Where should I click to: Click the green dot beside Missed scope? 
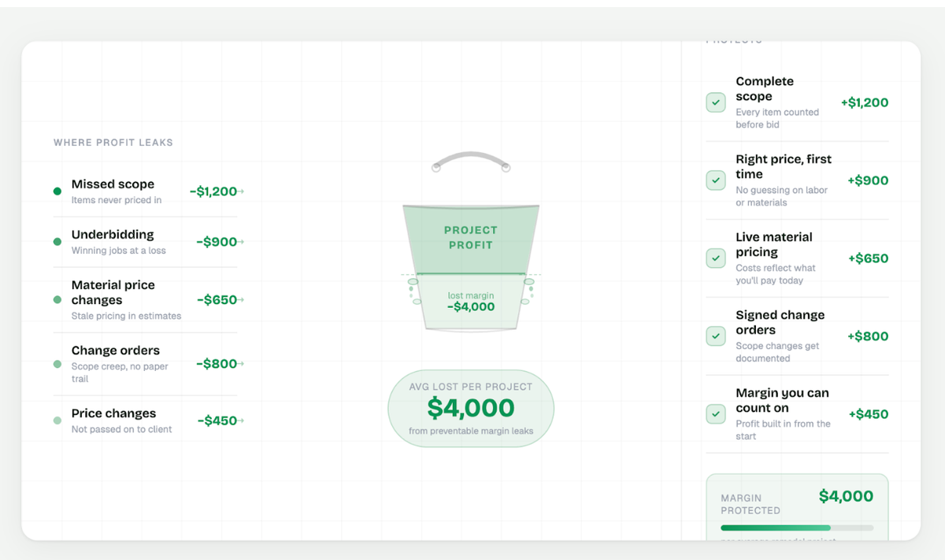(x=57, y=191)
